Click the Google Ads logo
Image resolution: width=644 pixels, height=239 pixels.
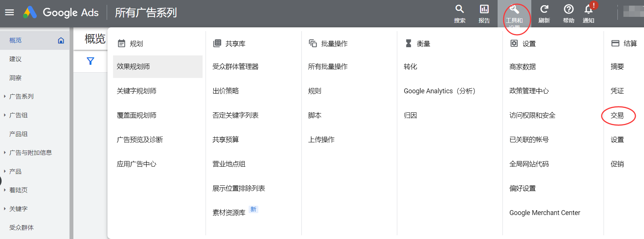(61, 12)
